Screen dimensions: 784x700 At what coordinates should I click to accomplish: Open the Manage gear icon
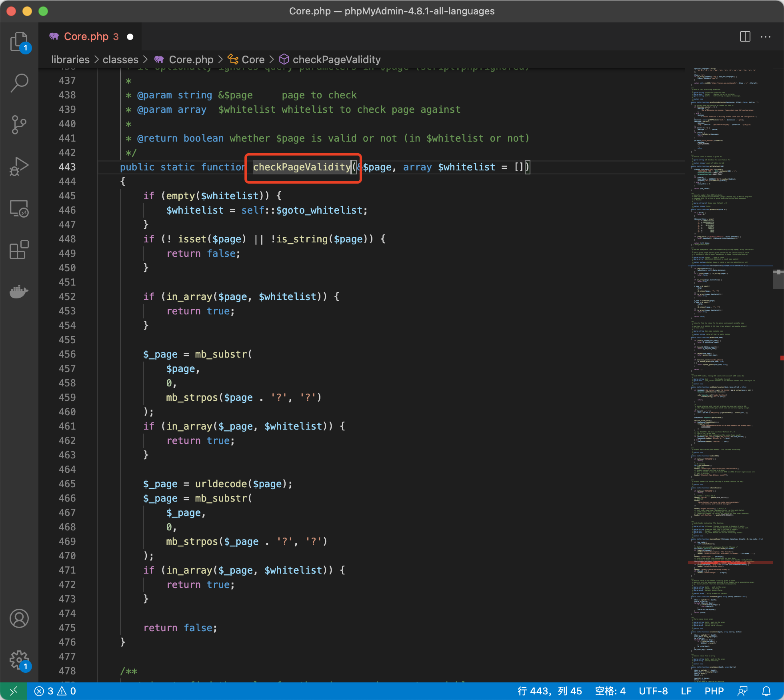pos(19,660)
